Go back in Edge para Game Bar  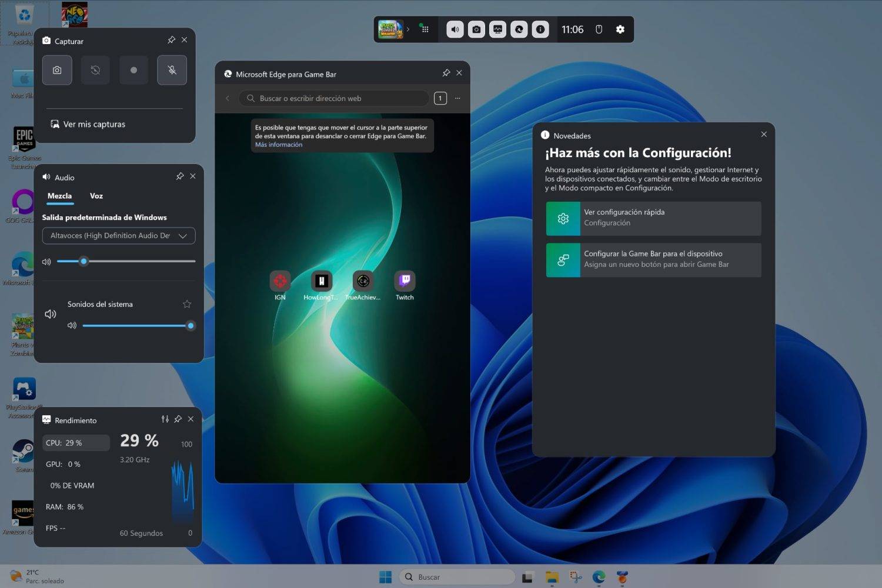[x=228, y=98]
